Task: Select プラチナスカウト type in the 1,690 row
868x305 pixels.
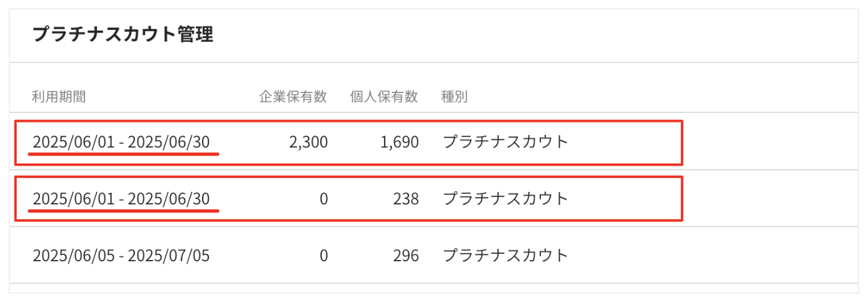Action: pos(505,142)
